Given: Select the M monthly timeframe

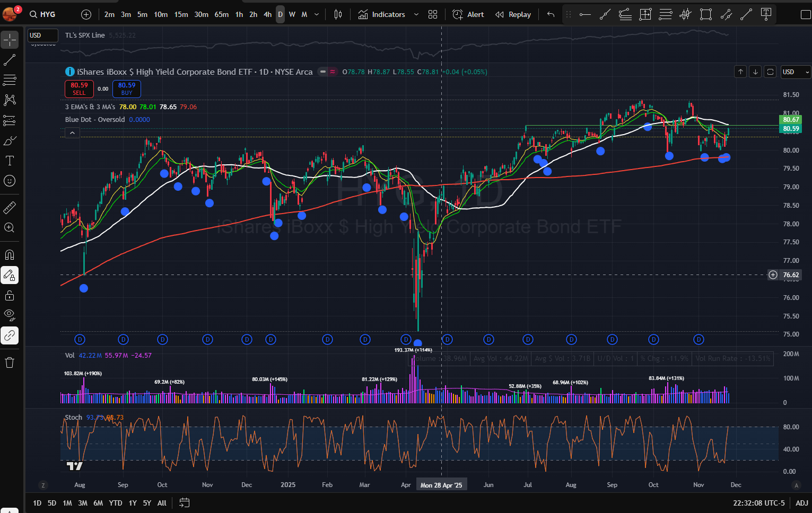Looking at the screenshot, I should [304, 14].
